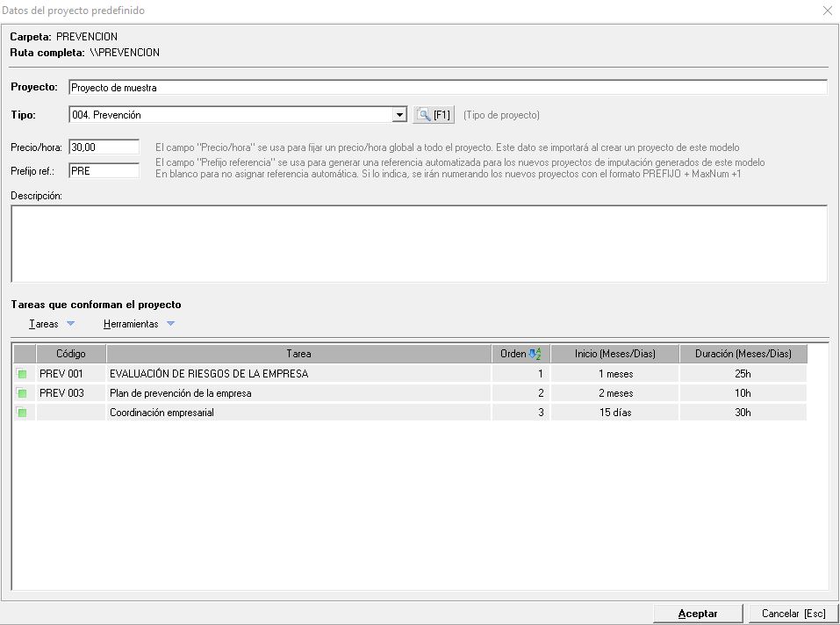Click the Prefijo ref. input field
The image size is (840, 625).
tap(104, 171)
